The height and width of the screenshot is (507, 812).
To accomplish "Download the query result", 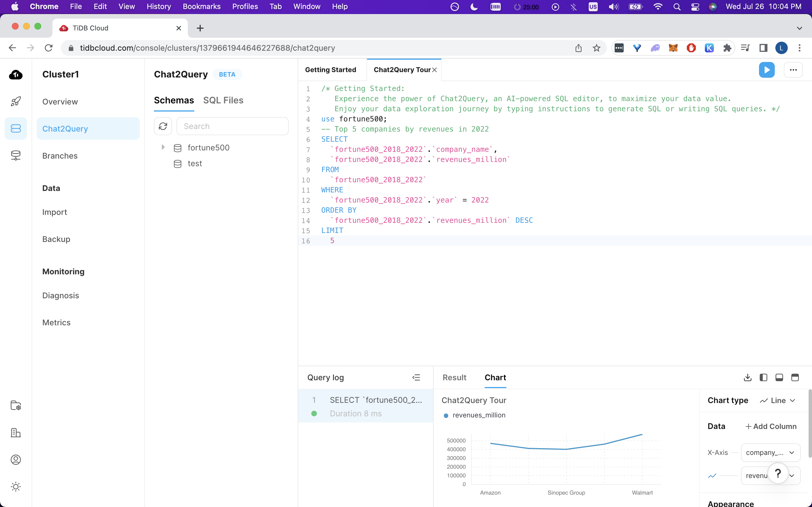I will point(747,377).
